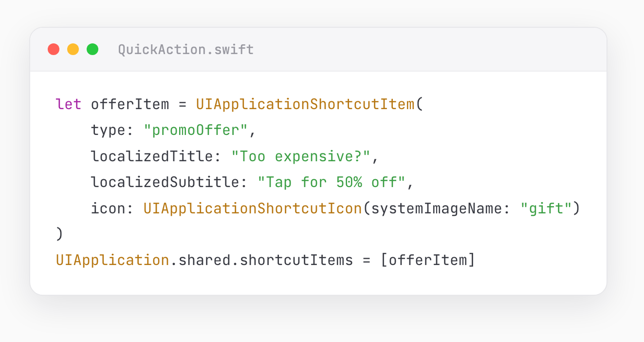This screenshot has height=342, width=644.
Task: Click UIApplicationShortcutIcon type name
Action: click(253, 209)
